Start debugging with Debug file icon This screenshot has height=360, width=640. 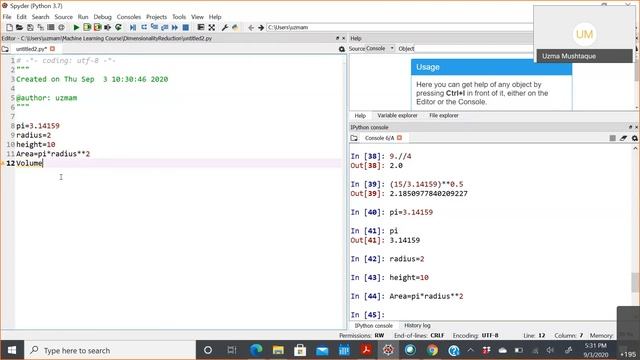click(133, 27)
